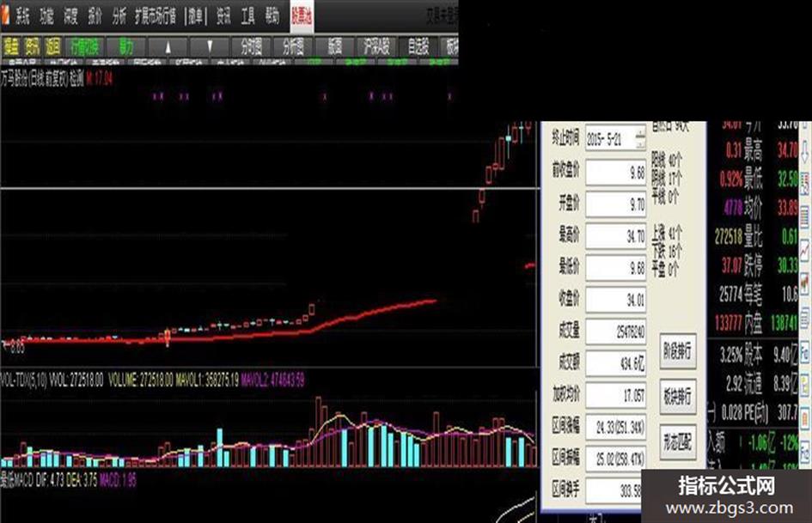Click the 量比 quote row
Viewport: 812px width, 523px height.
771,237
